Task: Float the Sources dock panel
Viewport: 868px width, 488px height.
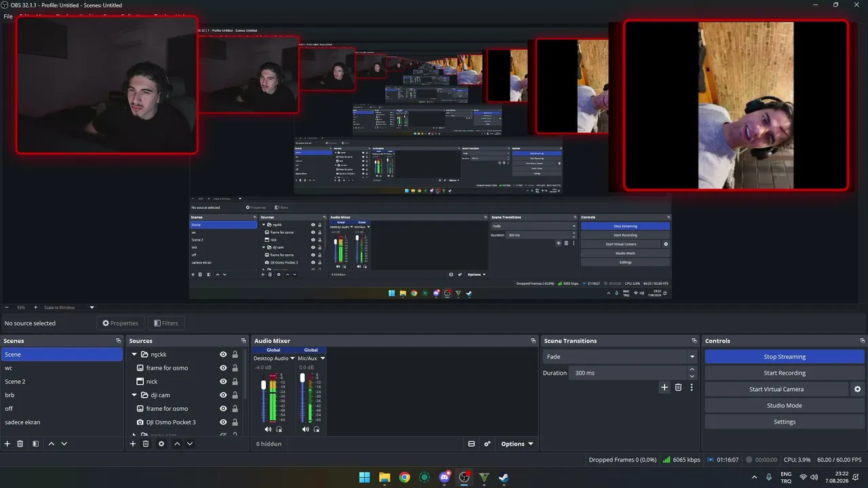Action: coord(243,341)
